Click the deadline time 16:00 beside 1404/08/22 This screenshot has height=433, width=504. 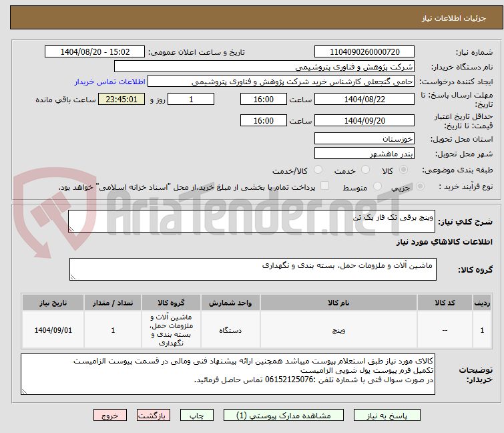tap(264, 99)
